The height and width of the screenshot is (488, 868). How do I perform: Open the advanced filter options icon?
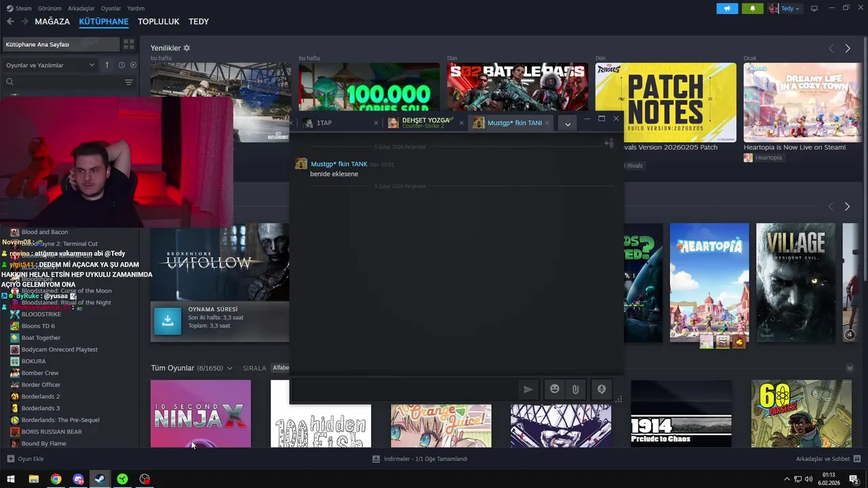(129, 82)
